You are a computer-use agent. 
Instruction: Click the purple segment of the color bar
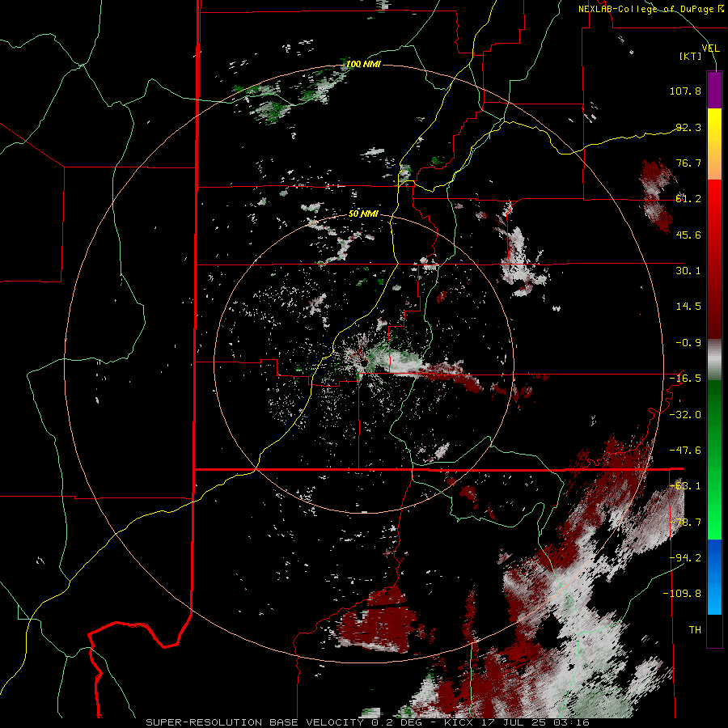pos(714,90)
